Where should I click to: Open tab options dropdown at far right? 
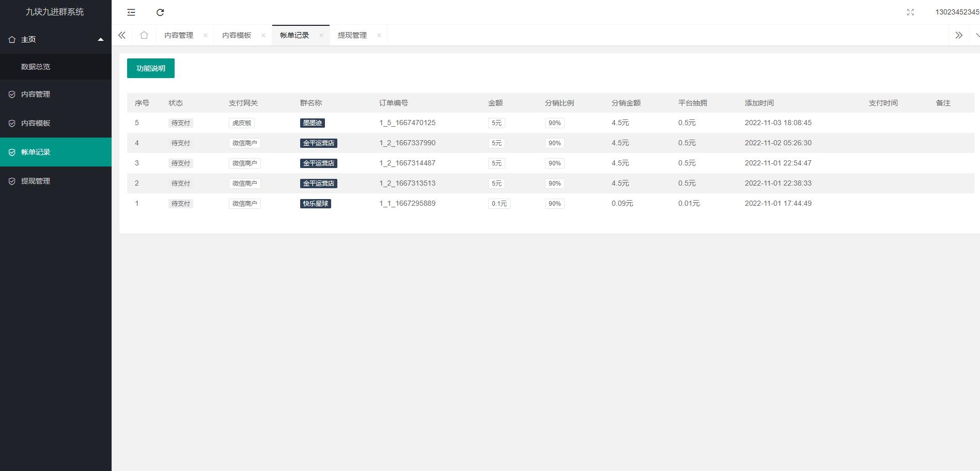pos(976,35)
